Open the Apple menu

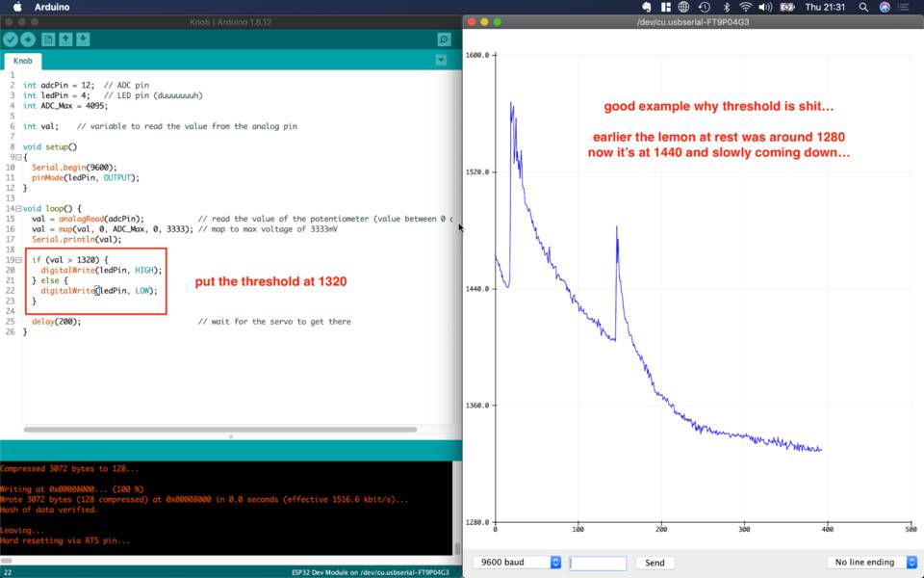(17, 7)
